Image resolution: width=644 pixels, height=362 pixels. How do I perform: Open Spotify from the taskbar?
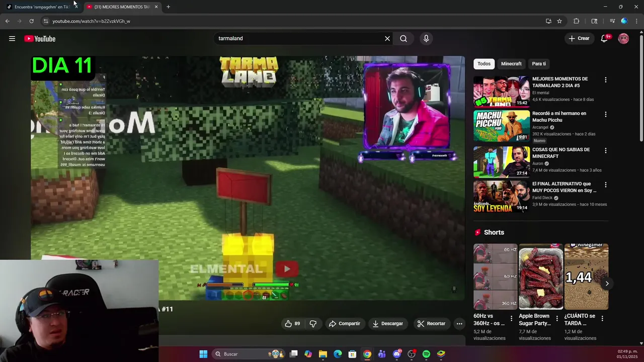[426, 354]
